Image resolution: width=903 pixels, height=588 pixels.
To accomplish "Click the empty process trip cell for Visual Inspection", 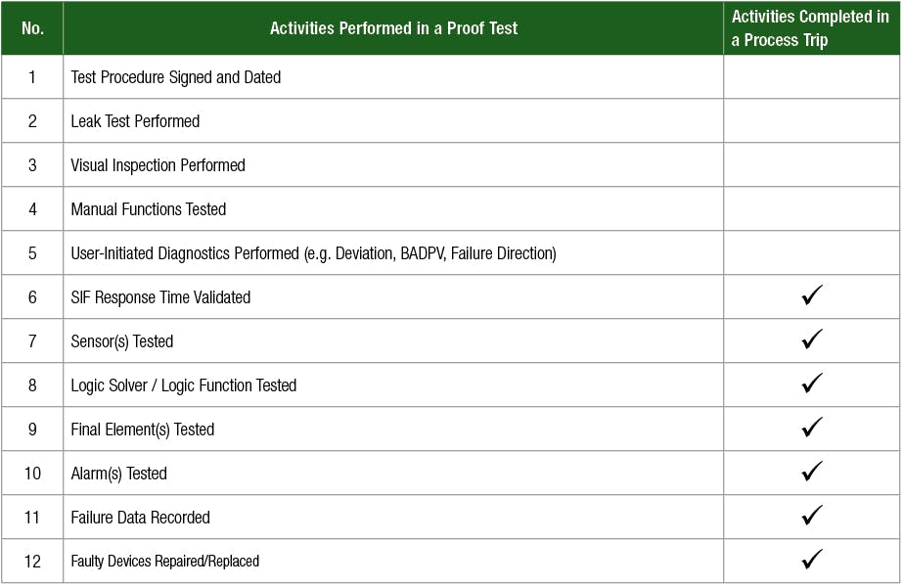I will (x=812, y=165).
